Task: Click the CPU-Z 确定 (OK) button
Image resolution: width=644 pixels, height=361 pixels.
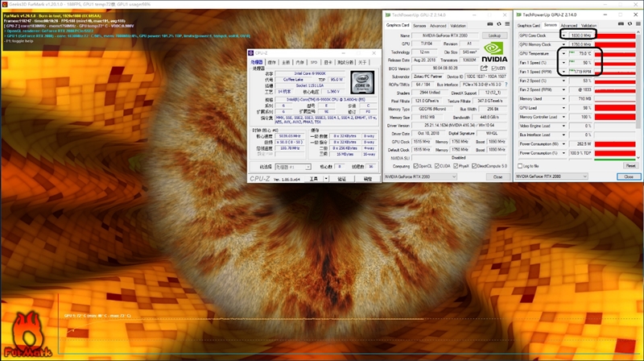Action: (367, 179)
